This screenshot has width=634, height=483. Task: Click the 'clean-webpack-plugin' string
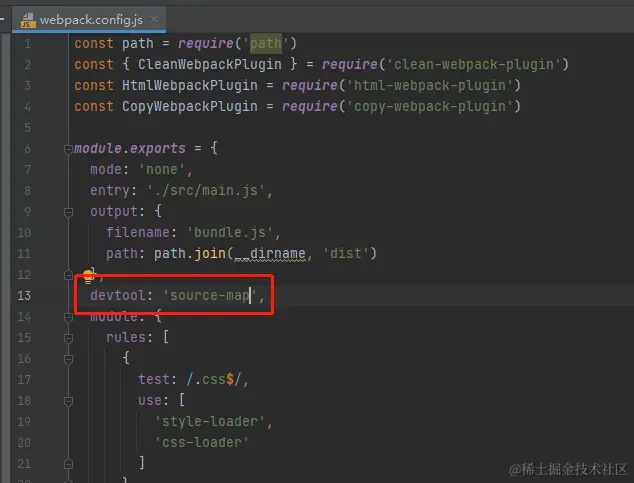point(473,64)
